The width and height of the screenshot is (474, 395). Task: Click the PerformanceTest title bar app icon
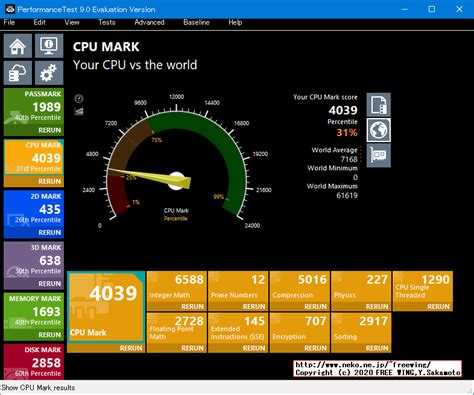click(10, 9)
